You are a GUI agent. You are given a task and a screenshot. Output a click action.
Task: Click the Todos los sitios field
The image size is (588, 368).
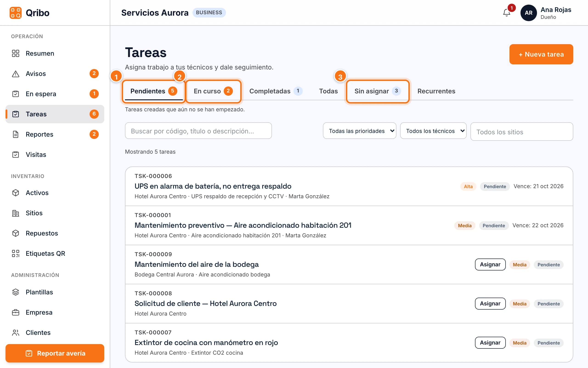click(521, 132)
